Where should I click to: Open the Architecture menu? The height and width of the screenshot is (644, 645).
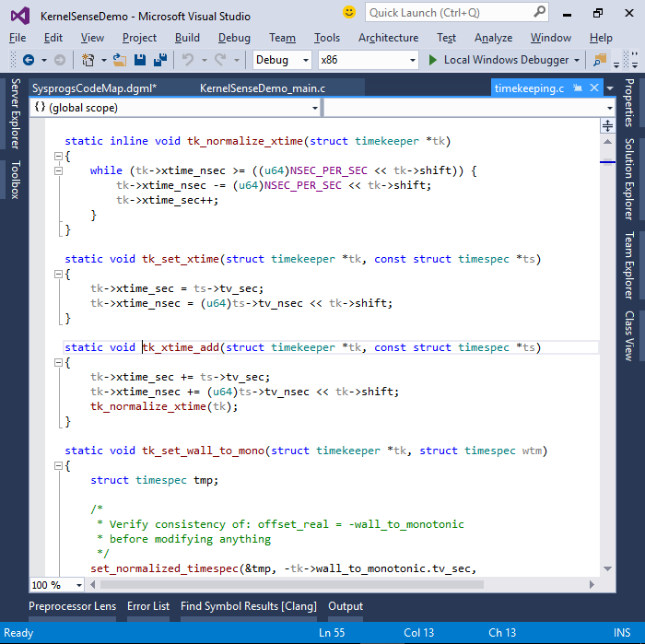[388, 38]
